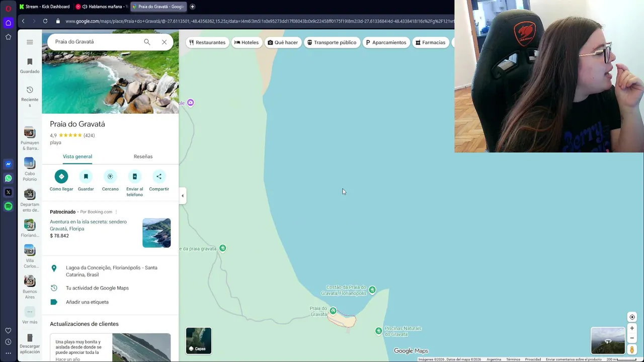Open Messenger in Opera sidebar
The height and width of the screenshot is (362, 644).
(8, 164)
